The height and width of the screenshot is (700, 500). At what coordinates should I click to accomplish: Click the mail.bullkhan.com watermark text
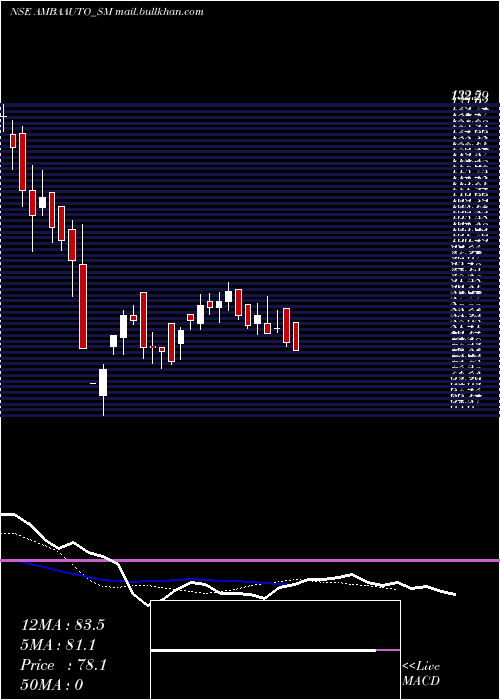pos(160,12)
